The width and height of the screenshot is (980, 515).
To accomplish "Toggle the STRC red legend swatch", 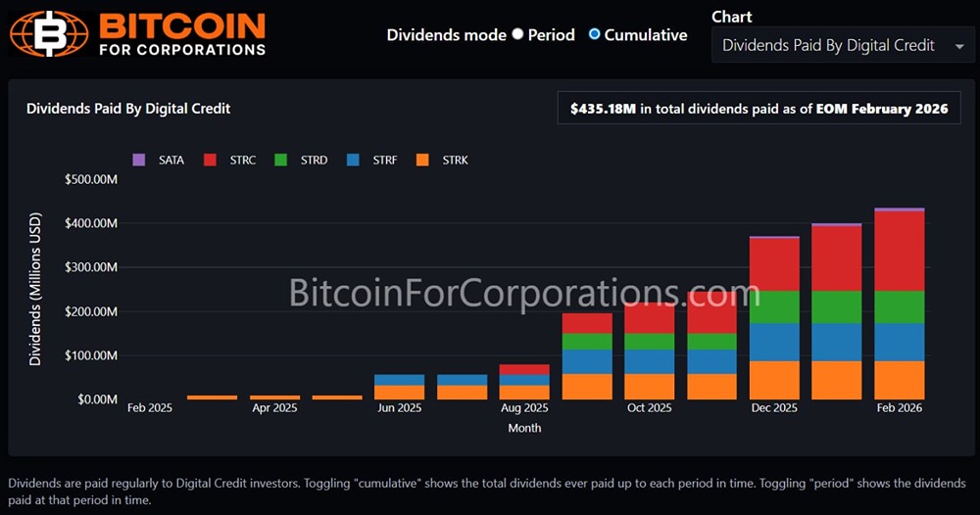I will [209, 160].
